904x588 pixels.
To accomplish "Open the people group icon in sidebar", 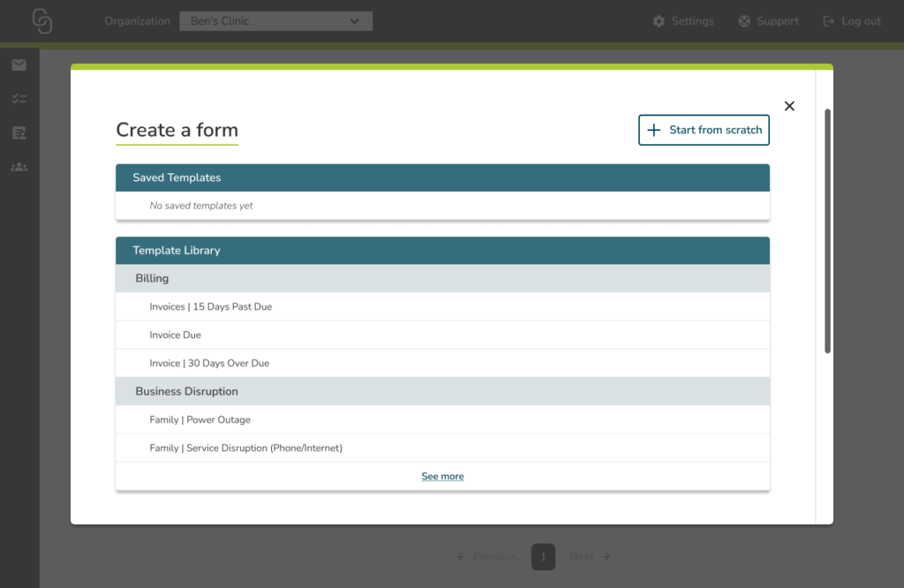I will click(x=19, y=166).
